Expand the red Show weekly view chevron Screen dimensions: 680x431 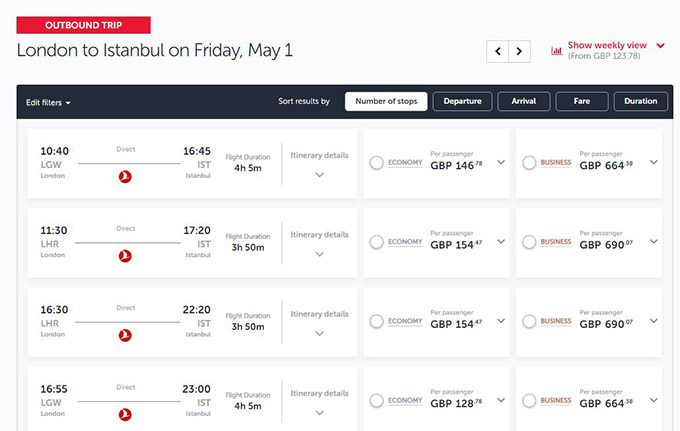(660, 46)
